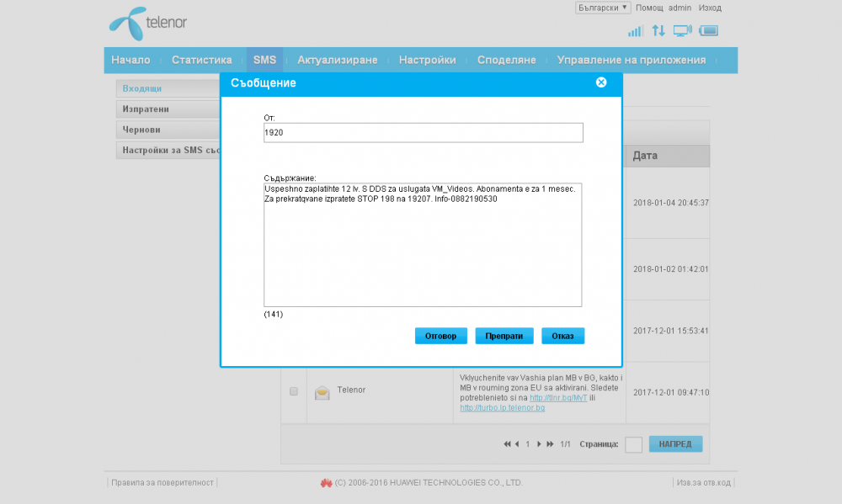The height and width of the screenshot is (504, 842).
Task: Open Управление на приложения menu
Action: 631,60
